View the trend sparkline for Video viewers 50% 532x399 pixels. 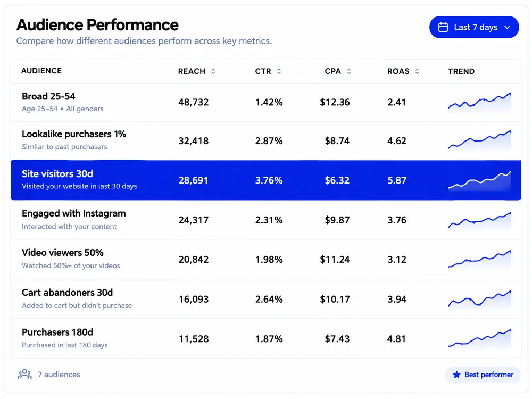pos(479,260)
